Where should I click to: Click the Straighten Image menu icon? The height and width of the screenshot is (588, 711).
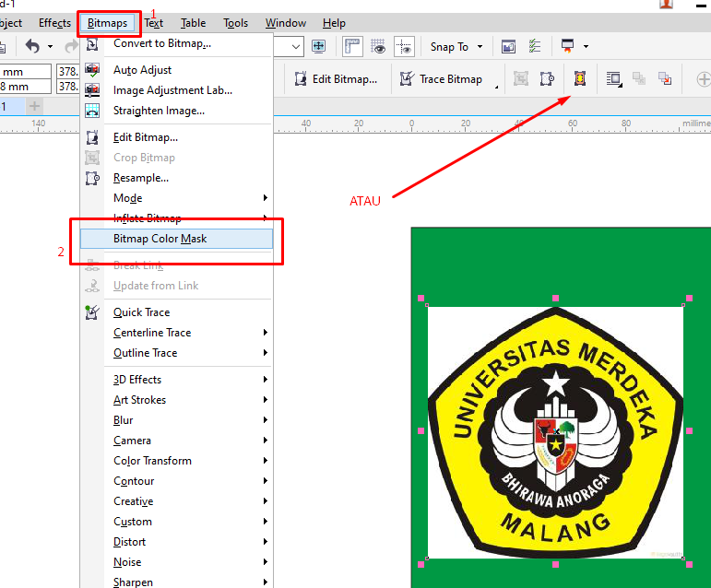[92, 111]
